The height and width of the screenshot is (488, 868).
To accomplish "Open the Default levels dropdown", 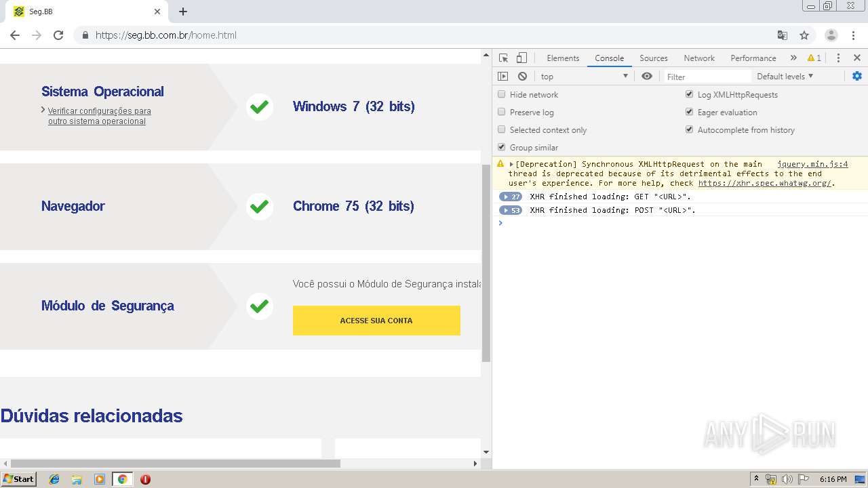I will [785, 77].
